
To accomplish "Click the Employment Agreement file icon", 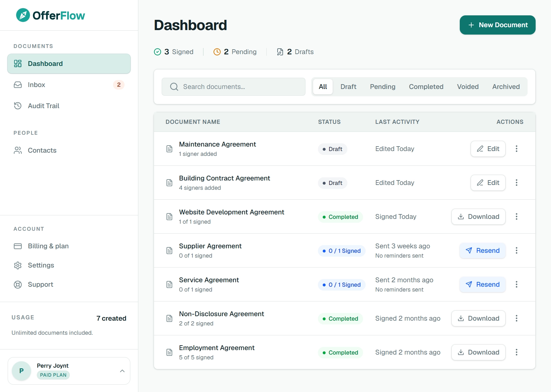I will pos(169,352).
